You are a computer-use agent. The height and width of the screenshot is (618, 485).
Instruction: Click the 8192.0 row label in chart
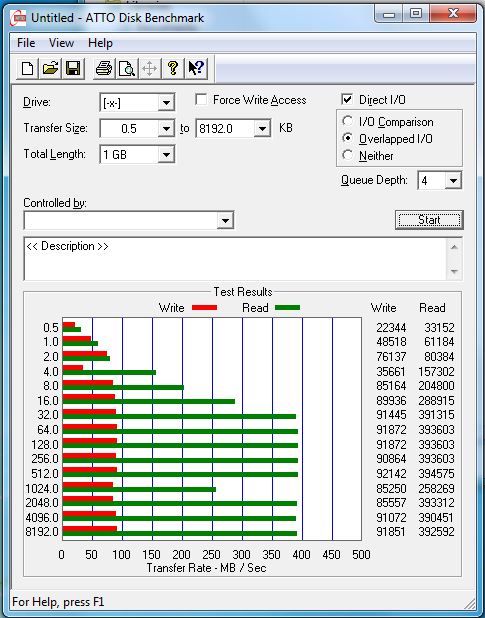click(42, 532)
